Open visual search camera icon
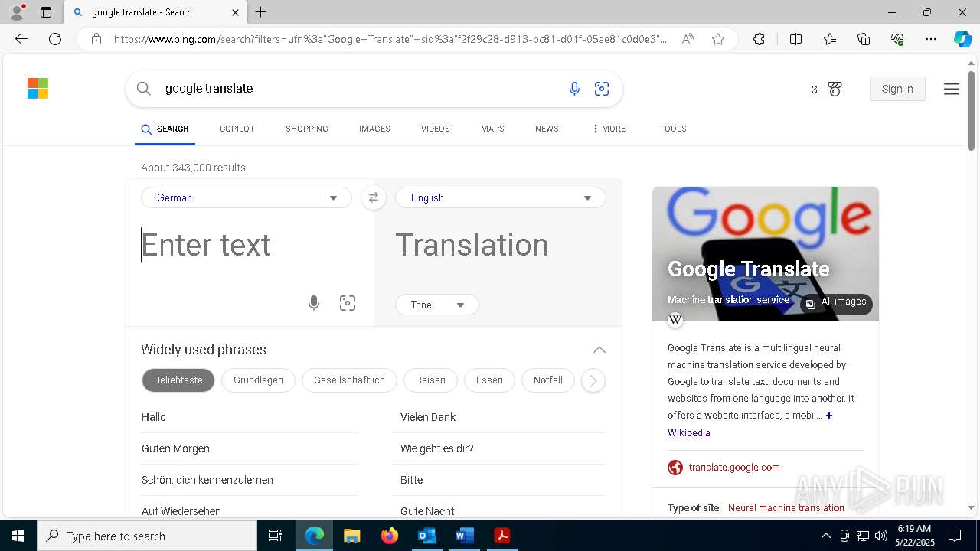The width and height of the screenshot is (980, 551). 602,89
